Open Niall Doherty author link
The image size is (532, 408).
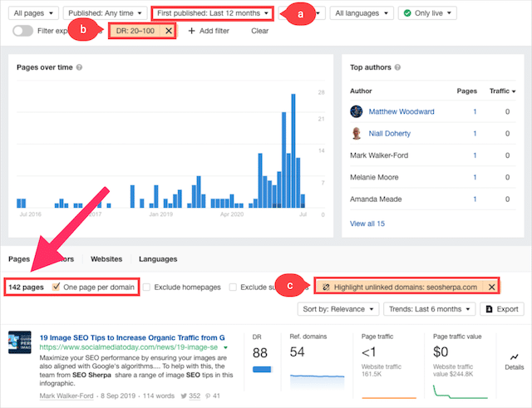(390, 133)
